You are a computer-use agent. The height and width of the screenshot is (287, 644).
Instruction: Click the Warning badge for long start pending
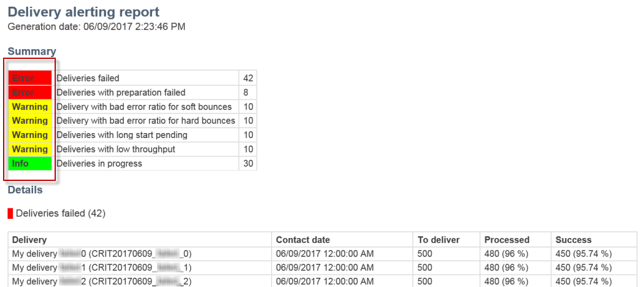coord(30,135)
